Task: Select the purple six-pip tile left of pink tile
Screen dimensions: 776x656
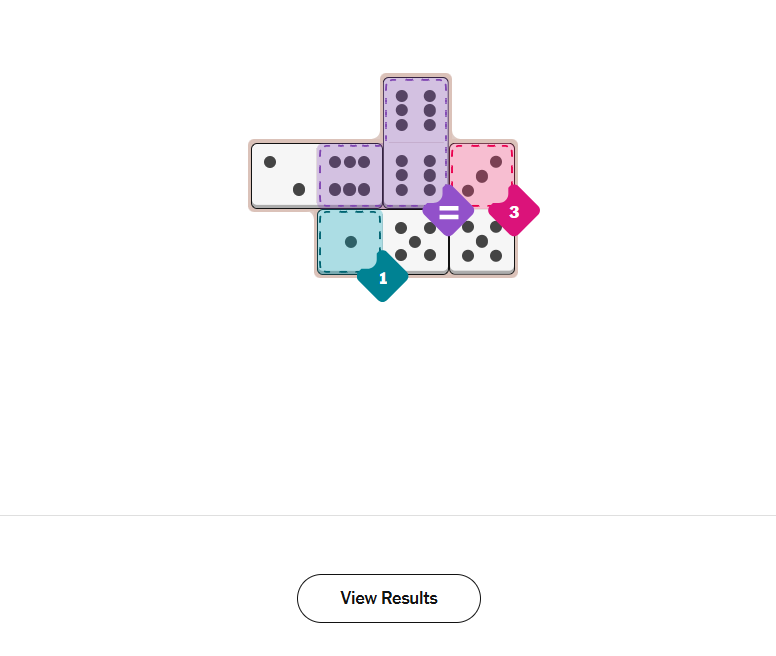Action: (x=415, y=175)
